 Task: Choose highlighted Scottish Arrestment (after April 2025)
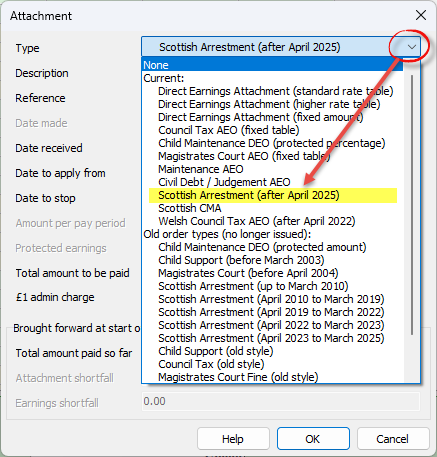(x=249, y=195)
